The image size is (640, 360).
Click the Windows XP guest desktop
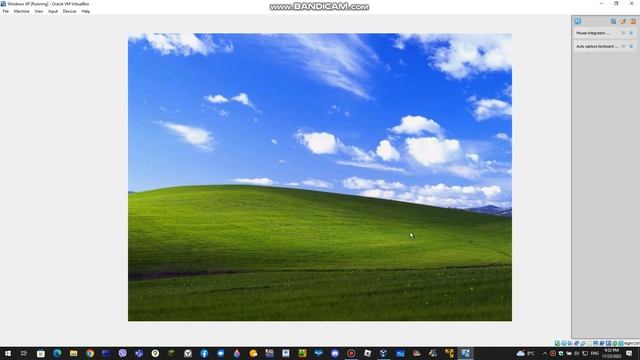(x=320, y=177)
